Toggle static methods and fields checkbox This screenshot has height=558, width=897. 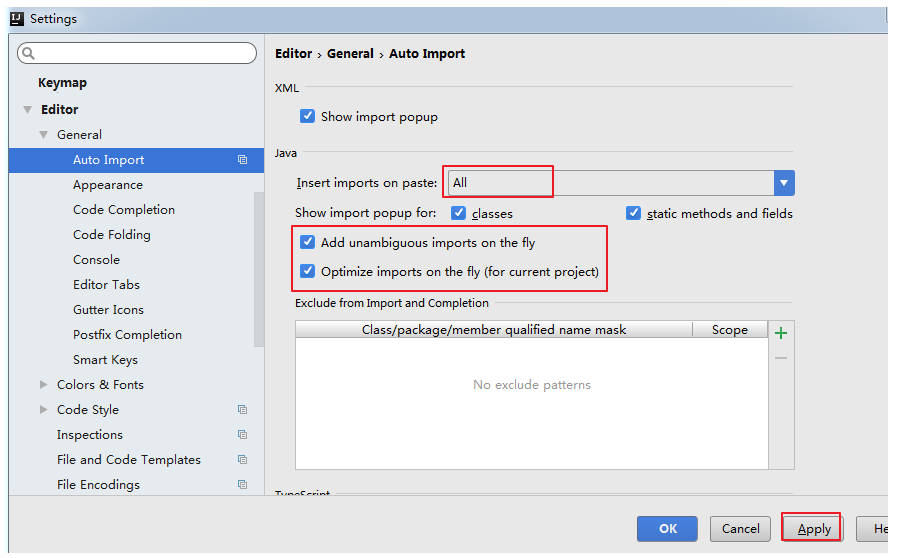[x=633, y=213]
